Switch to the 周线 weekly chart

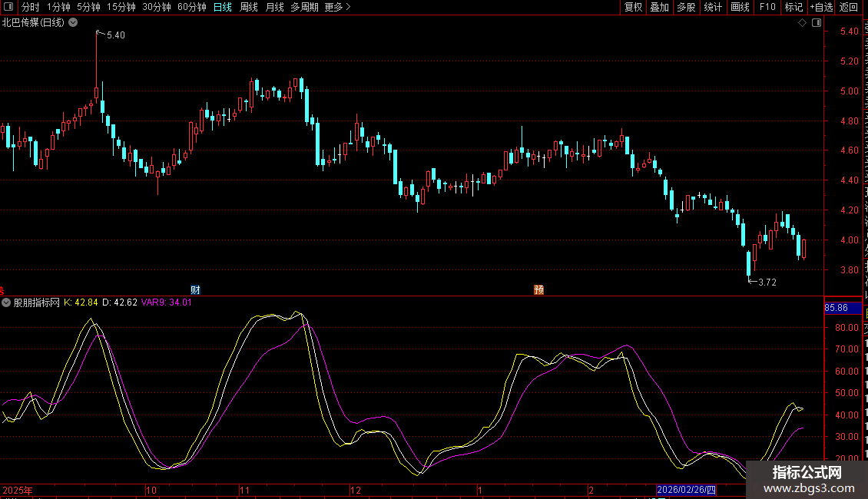coord(249,7)
